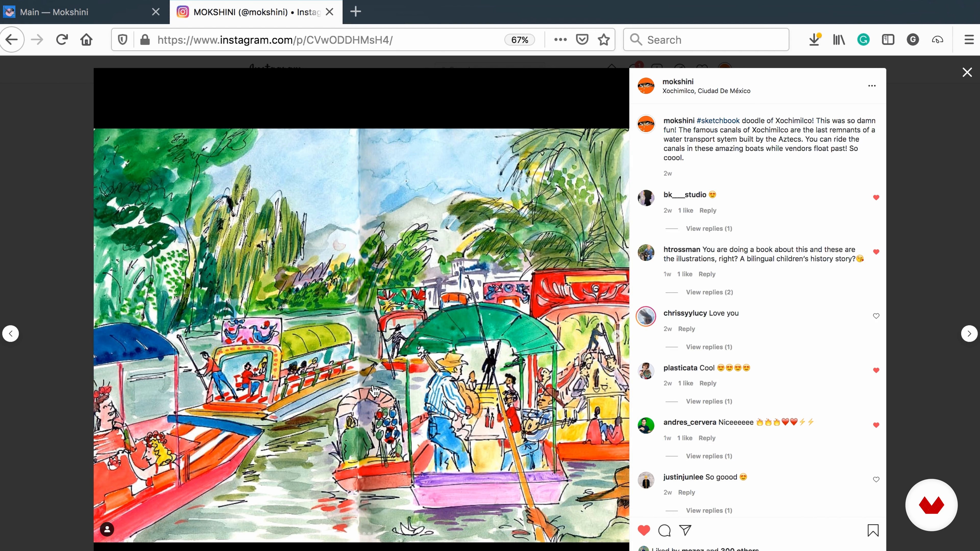
Task: Reply to bk___studio's comment
Action: point(708,210)
